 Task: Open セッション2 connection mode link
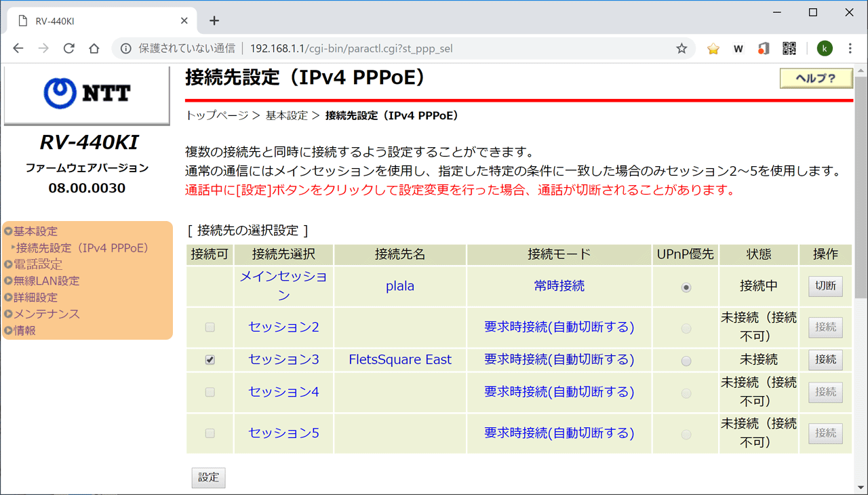coord(559,327)
